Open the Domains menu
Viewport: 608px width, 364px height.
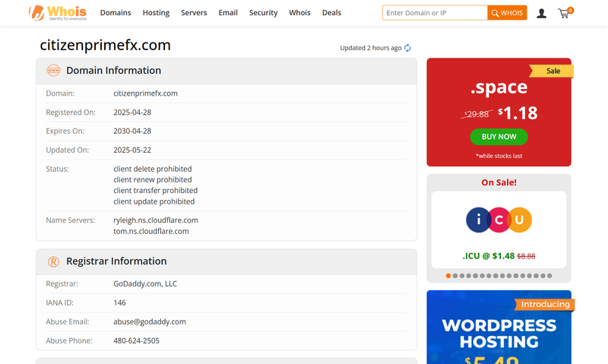(116, 13)
